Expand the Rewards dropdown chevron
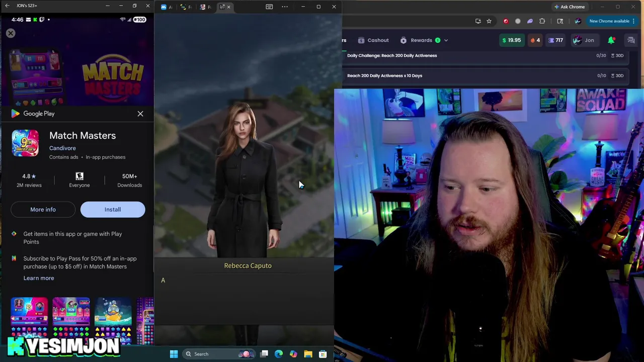The height and width of the screenshot is (362, 644). [446, 40]
